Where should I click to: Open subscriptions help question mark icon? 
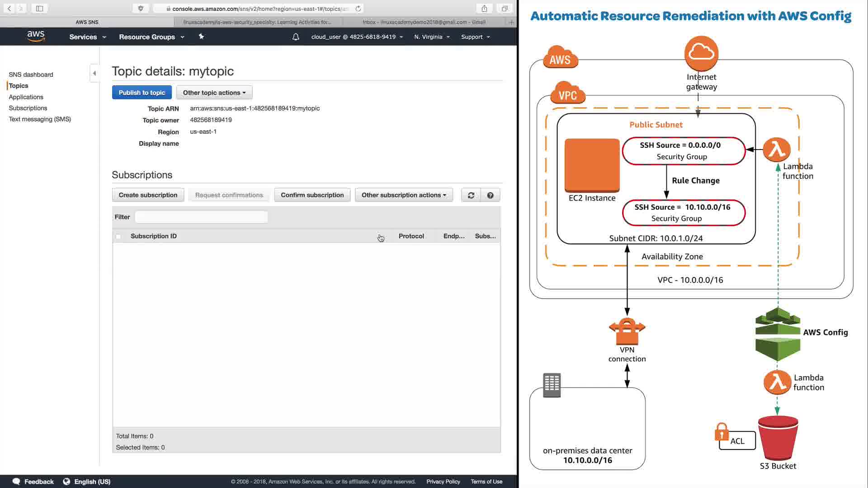coord(490,195)
